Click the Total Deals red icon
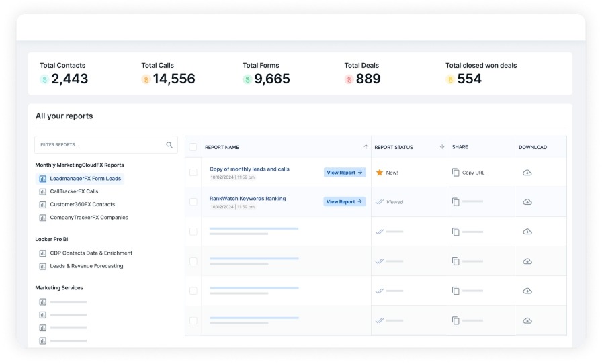The width and height of the screenshot is (602, 364). tap(349, 79)
